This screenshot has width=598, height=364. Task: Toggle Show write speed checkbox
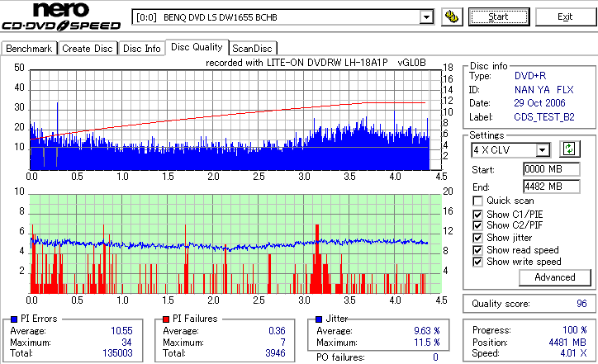click(x=477, y=262)
